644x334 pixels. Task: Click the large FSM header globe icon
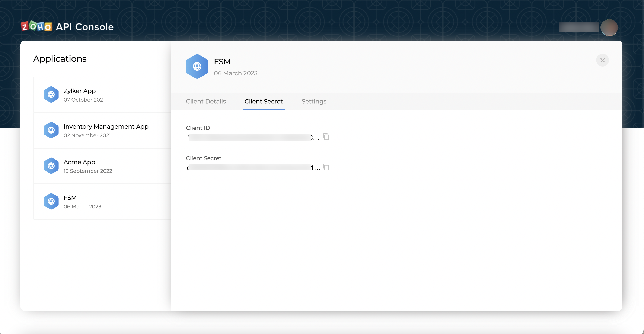197,67
